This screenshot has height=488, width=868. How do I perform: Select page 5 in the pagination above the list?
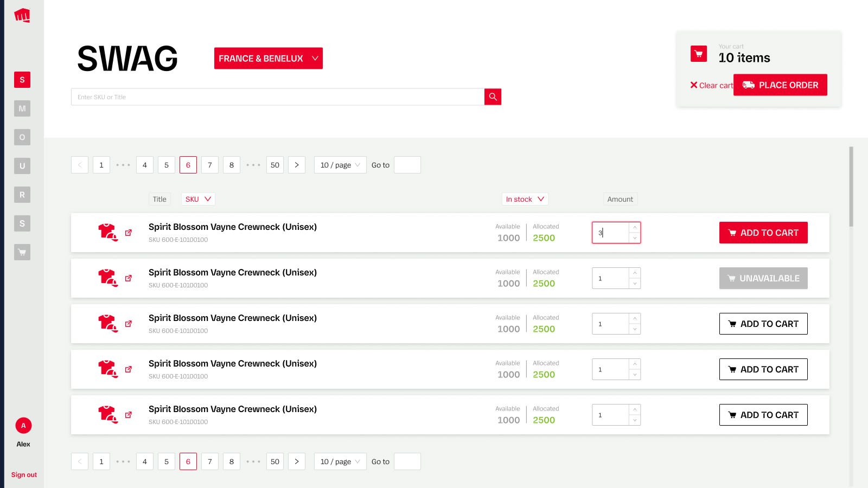coord(167,165)
